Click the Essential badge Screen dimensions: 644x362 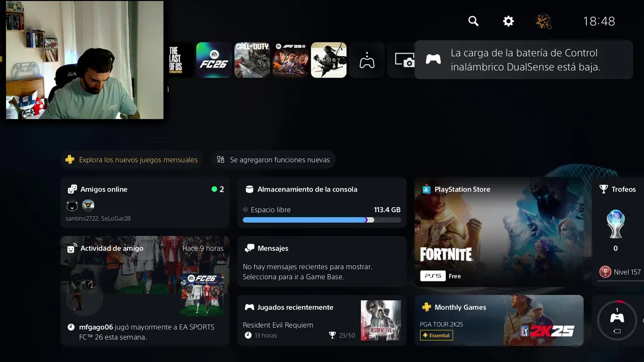click(x=436, y=335)
